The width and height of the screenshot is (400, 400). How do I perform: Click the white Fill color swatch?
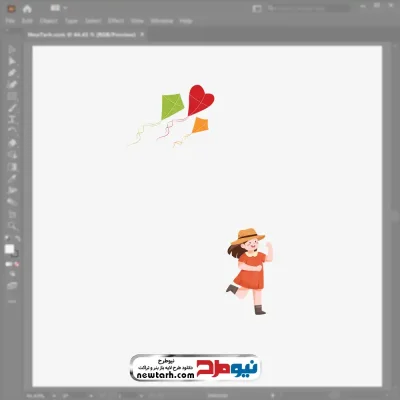(x=9, y=249)
